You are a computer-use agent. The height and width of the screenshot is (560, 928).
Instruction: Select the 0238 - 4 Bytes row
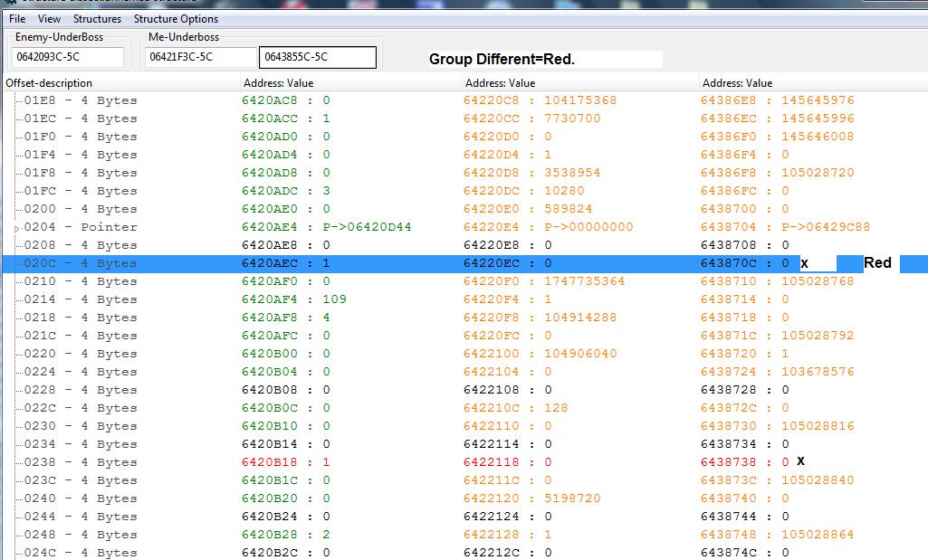pyautogui.click(x=81, y=462)
